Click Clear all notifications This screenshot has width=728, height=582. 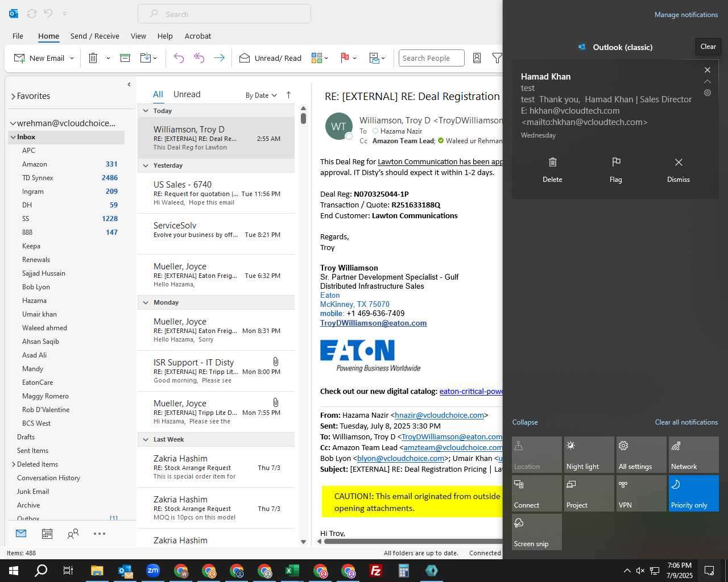[686, 422]
